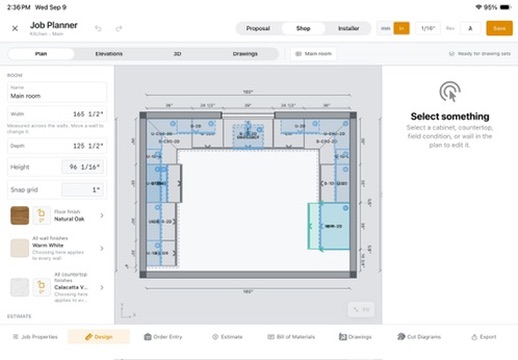Open Bill of Materials in bottom bar
The width and height of the screenshot is (518, 360).
pyautogui.click(x=291, y=337)
